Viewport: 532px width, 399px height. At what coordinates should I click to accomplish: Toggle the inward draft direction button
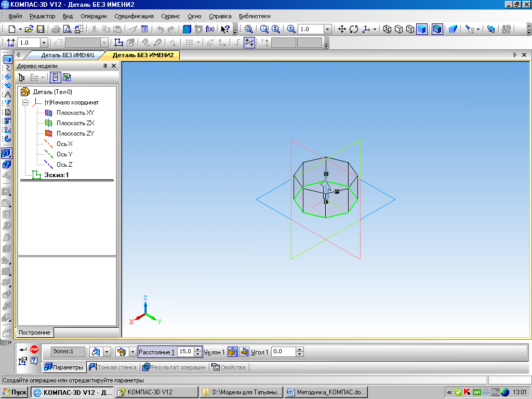tap(244, 352)
